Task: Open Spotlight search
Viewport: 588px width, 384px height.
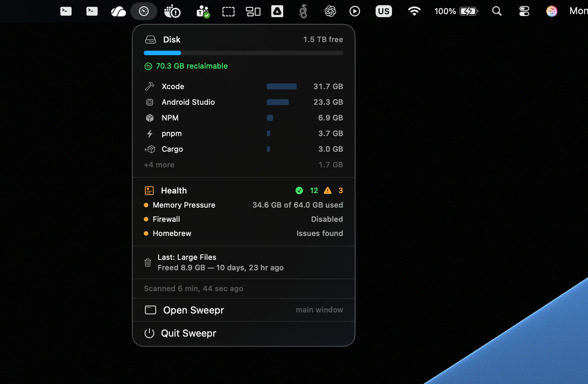Action: [497, 11]
